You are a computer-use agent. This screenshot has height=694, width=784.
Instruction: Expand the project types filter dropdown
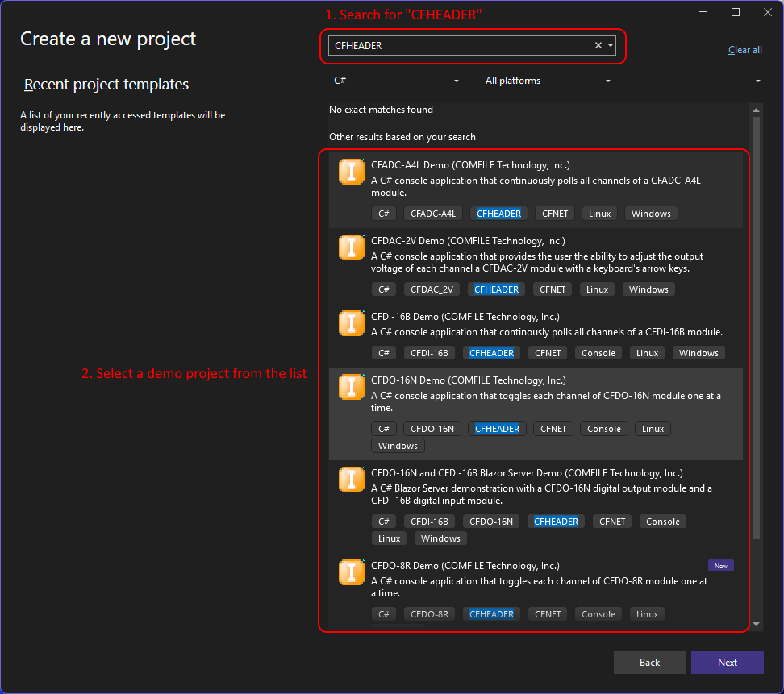(x=758, y=81)
